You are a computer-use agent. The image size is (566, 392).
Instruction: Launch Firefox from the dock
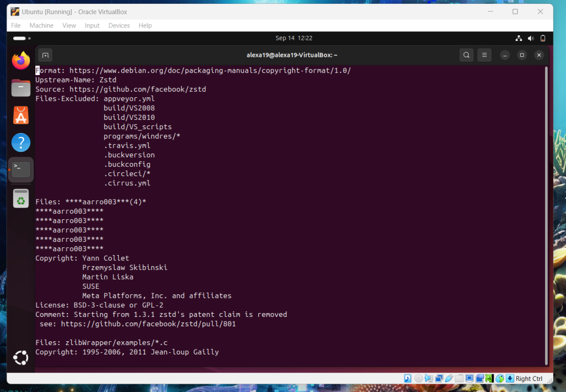pos(21,60)
